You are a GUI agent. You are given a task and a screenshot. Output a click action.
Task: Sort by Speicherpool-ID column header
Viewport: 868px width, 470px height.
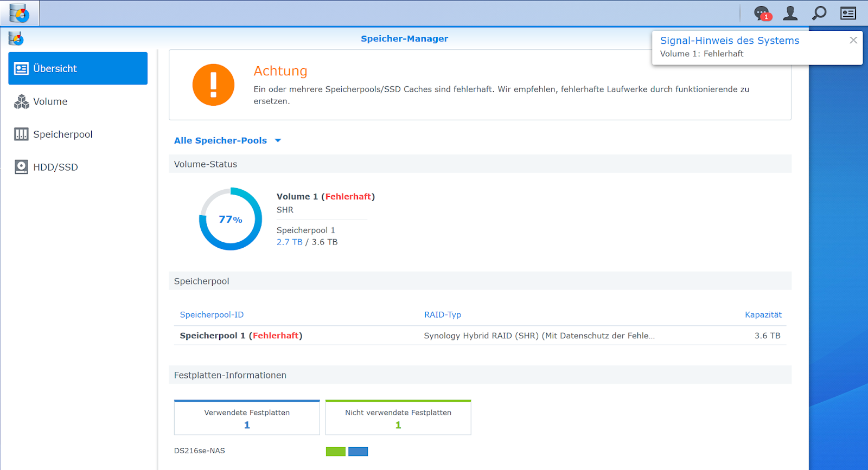pyautogui.click(x=212, y=315)
